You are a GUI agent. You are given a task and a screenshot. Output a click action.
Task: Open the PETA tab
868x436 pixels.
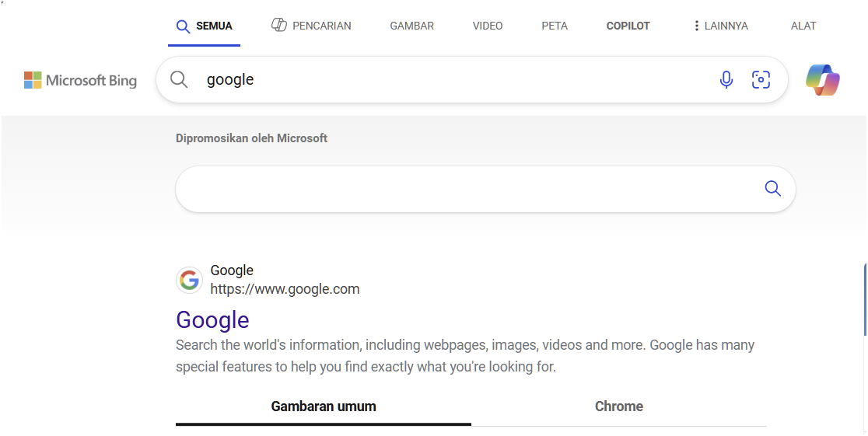[x=555, y=26]
